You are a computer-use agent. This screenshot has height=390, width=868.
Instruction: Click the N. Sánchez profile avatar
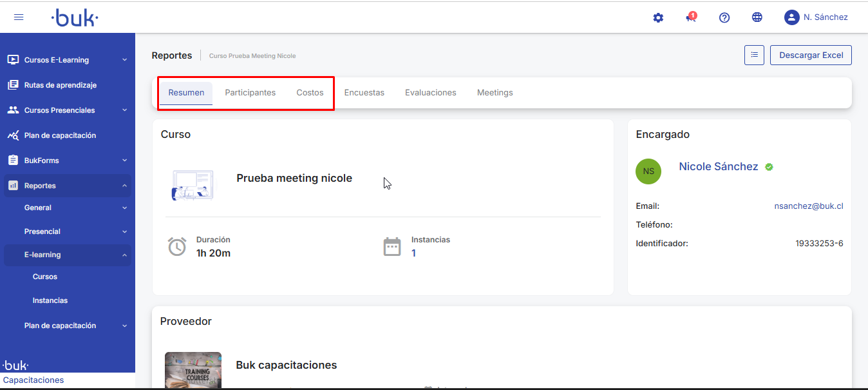point(791,17)
